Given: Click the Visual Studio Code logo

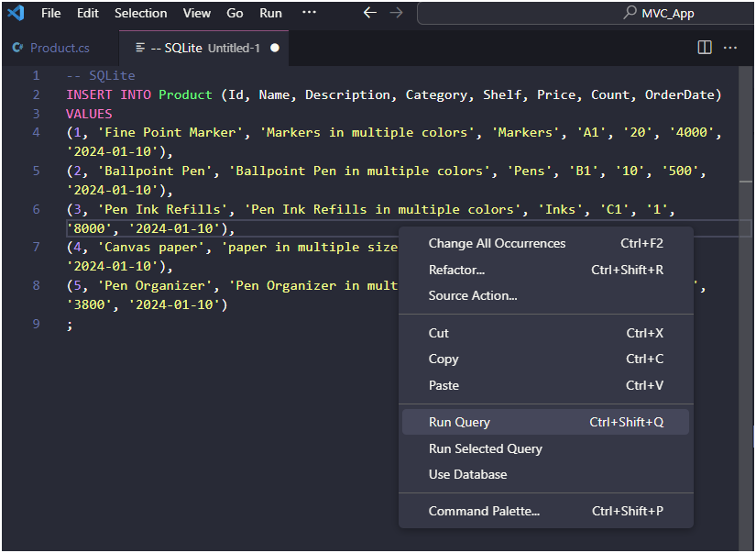Looking at the screenshot, I should click(x=16, y=13).
